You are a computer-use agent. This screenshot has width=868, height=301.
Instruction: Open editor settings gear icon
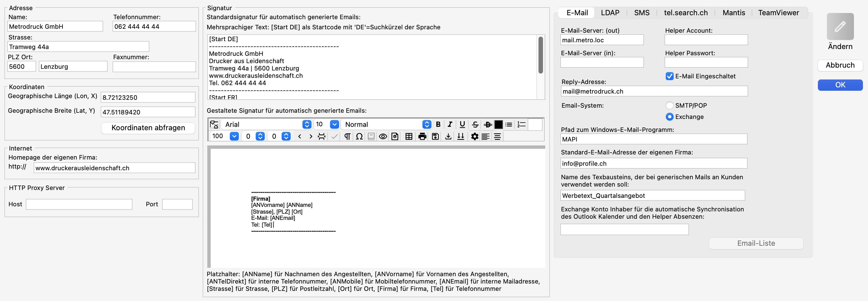(475, 136)
